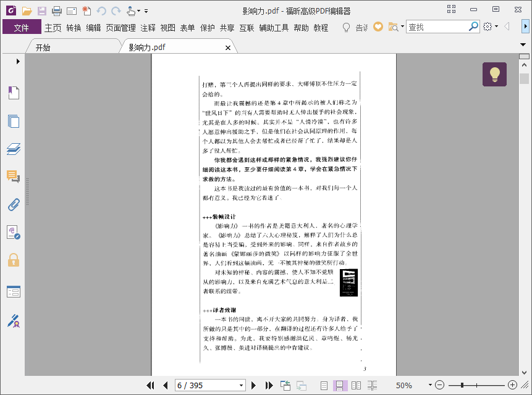Close the 影响力.pdf tab
This screenshot has width=532, height=395.
228,48
